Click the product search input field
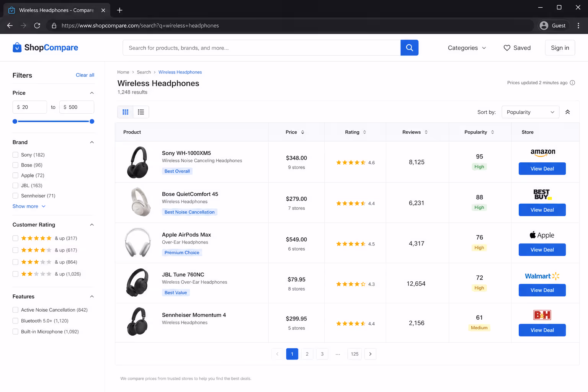The width and height of the screenshot is (588, 392). coord(261,48)
